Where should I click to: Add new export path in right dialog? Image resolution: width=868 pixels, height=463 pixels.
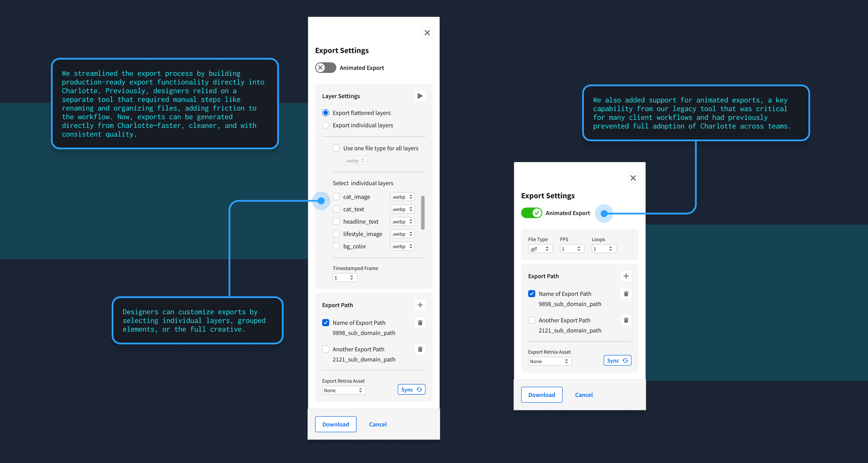click(x=626, y=276)
